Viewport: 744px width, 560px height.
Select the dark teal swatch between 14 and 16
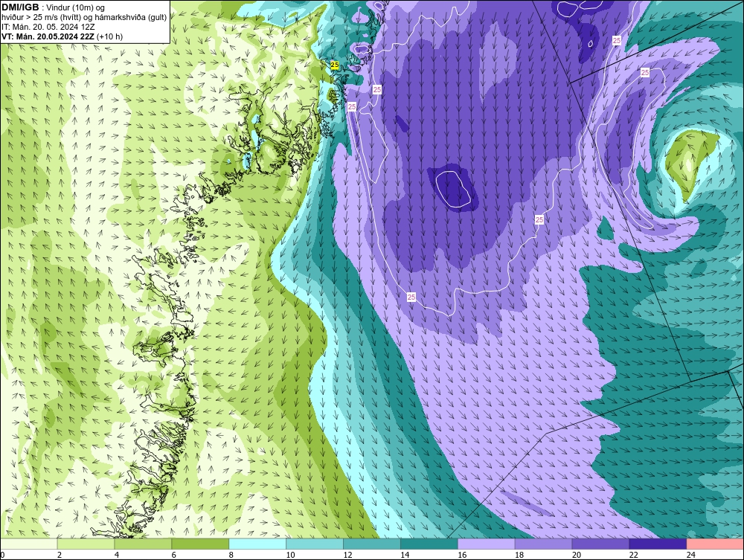429,544
